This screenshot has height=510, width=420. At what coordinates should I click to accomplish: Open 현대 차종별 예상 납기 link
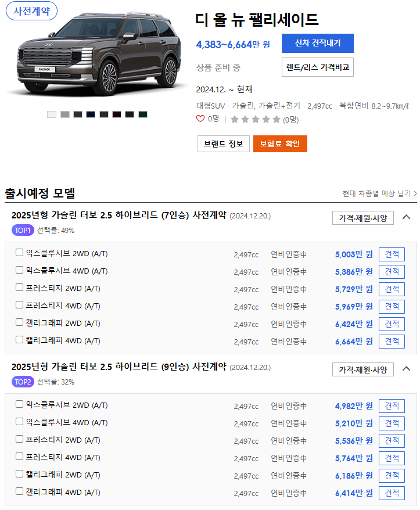[380, 193]
